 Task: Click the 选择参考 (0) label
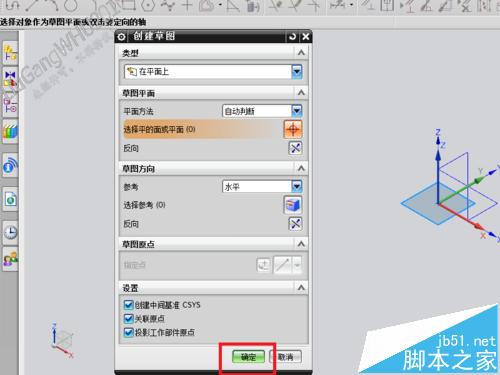(x=144, y=205)
